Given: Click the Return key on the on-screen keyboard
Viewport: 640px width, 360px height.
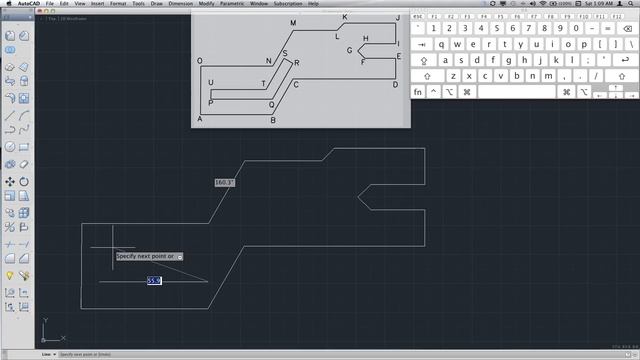Looking at the screenshot, I should pos(625,60).
